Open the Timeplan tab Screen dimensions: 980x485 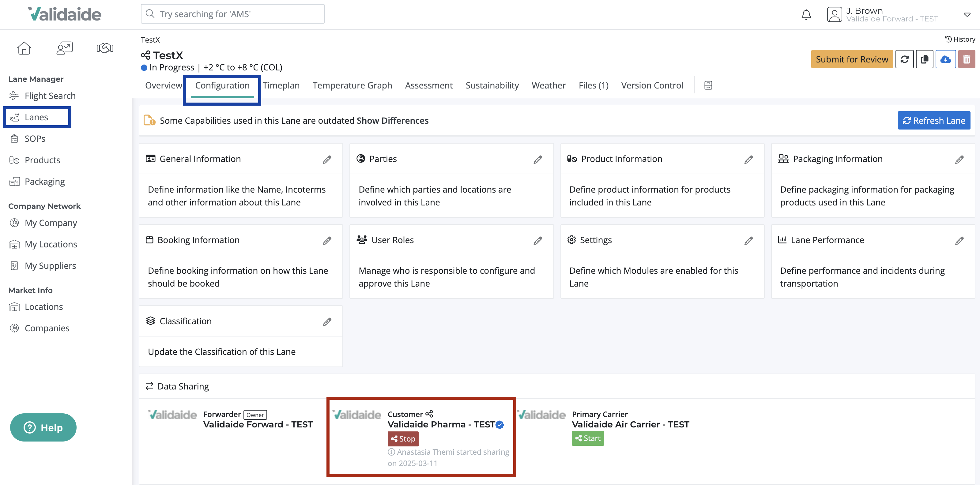pyautogui.click(x=281, y=85)
